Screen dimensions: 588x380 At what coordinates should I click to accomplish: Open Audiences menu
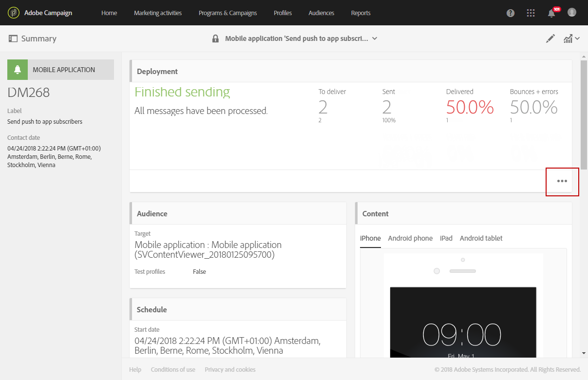[x=322, y=13]
